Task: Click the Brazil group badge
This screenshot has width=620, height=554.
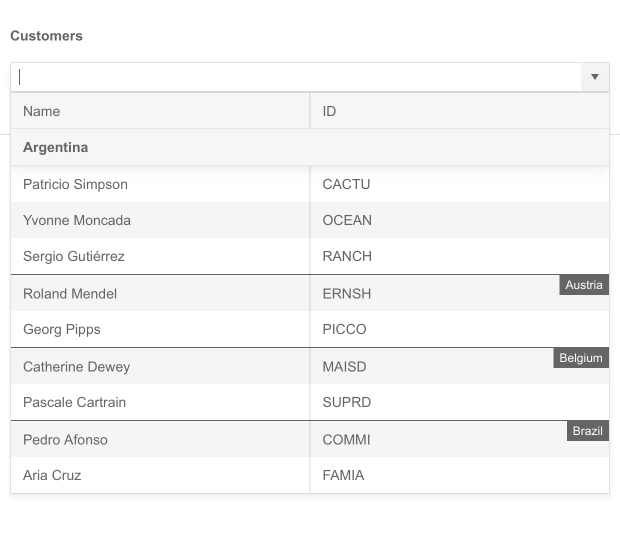Action: 587,431
